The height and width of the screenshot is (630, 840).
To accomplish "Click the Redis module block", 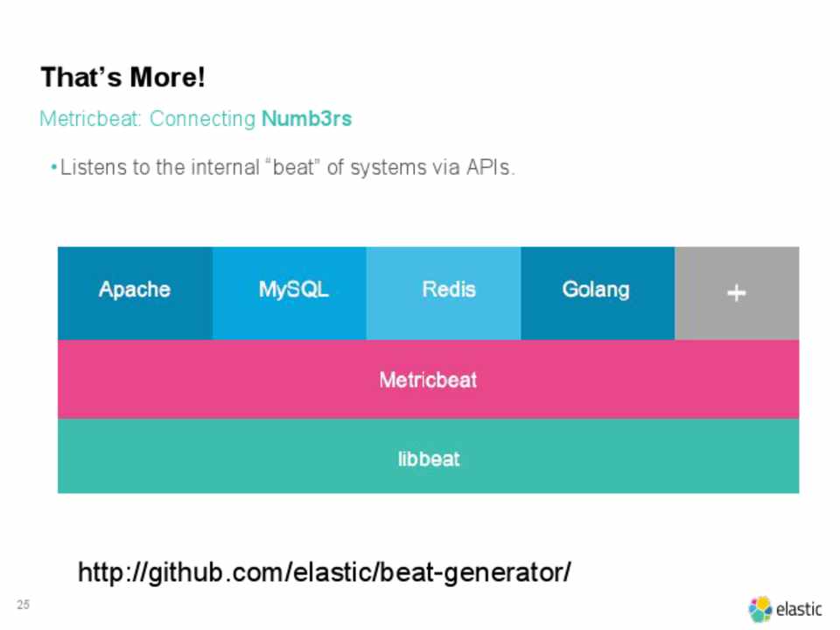I will click(x=448, y=290).
